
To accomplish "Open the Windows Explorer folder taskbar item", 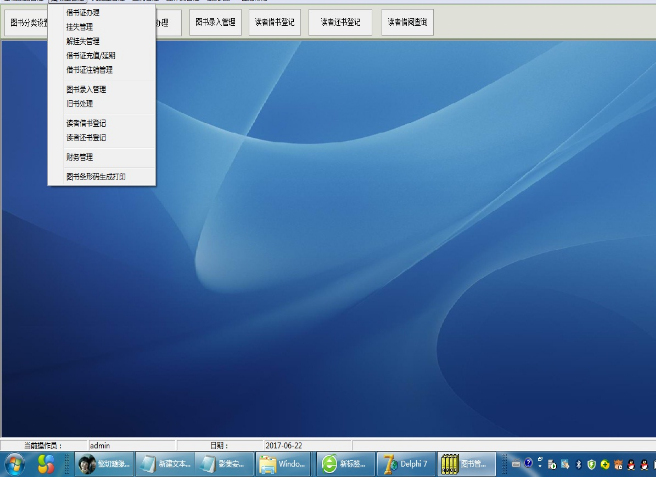I will (284, 464).
